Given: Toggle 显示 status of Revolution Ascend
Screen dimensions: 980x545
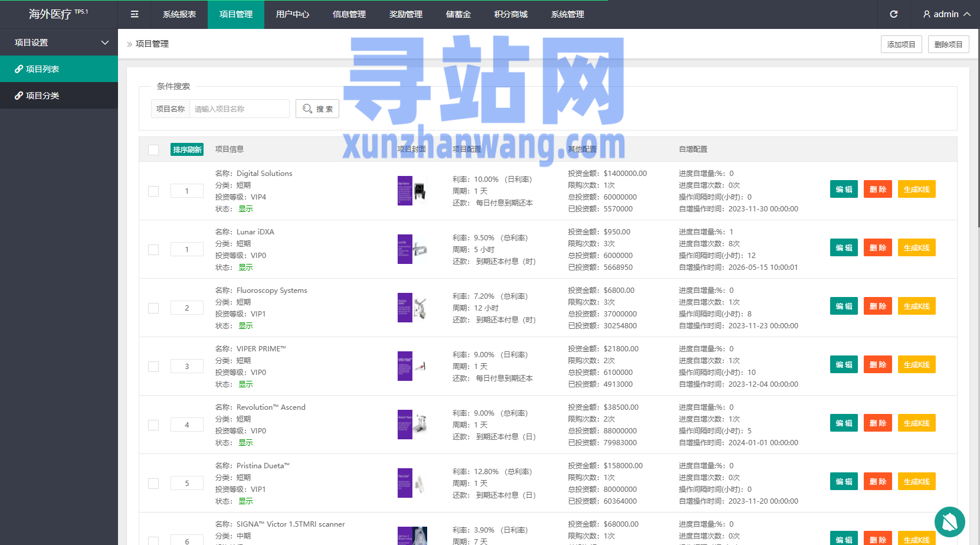Looking at the screenshot, I should (245, 443).
